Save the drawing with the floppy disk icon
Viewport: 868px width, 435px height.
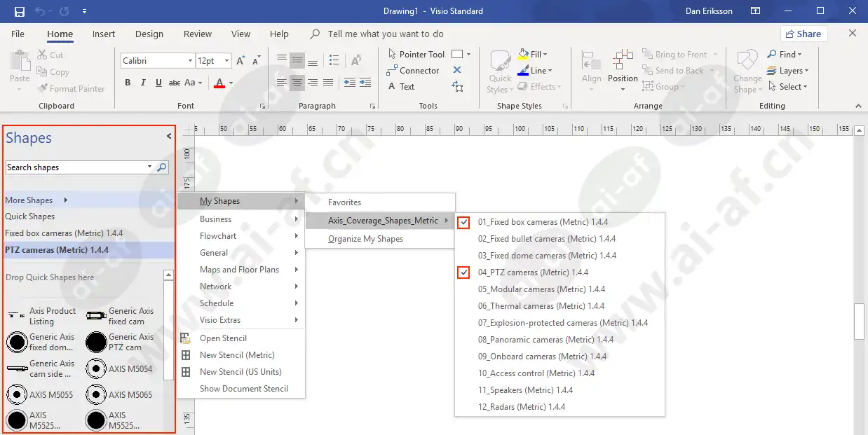19,11
